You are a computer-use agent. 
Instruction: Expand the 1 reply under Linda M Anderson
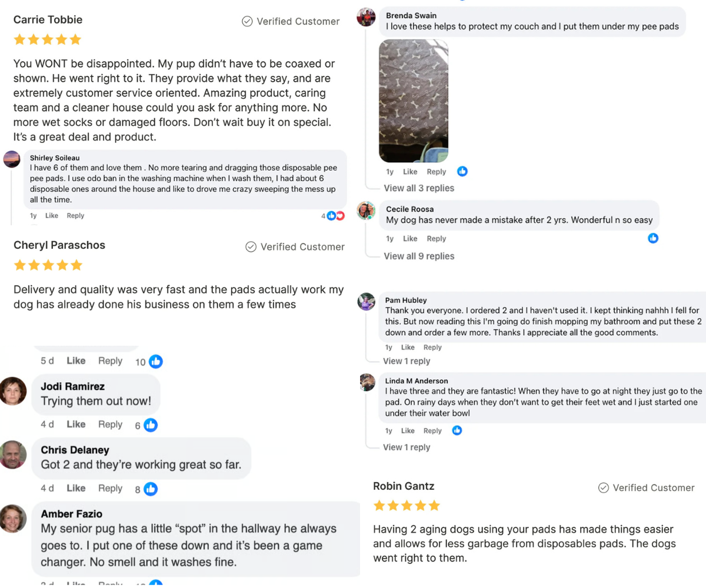[x=407, y=447]
